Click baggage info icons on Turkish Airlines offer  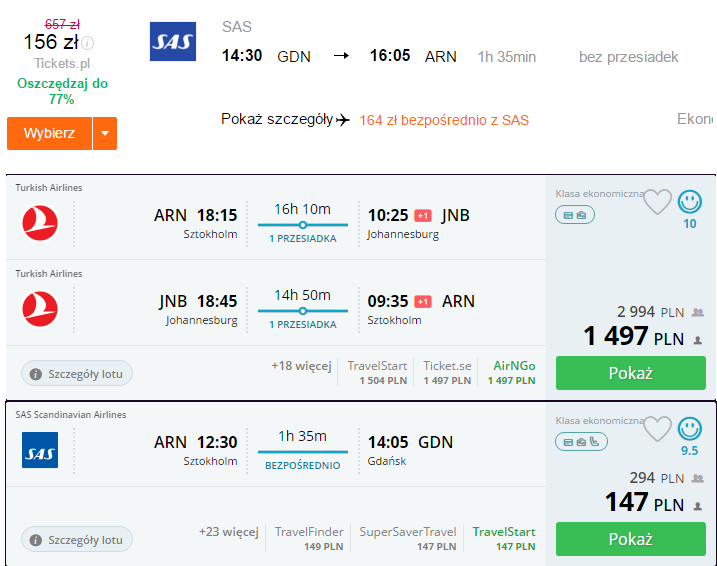click(575, 215)
